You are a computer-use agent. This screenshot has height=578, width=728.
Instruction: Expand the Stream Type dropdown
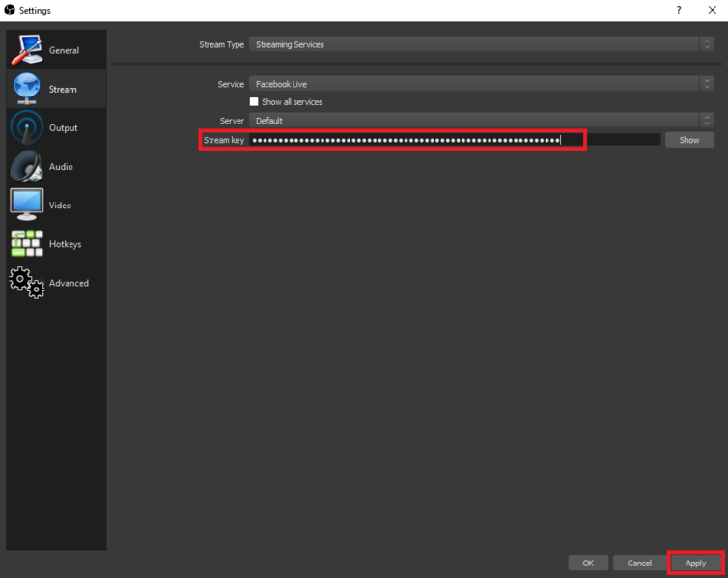click(482, 44)
